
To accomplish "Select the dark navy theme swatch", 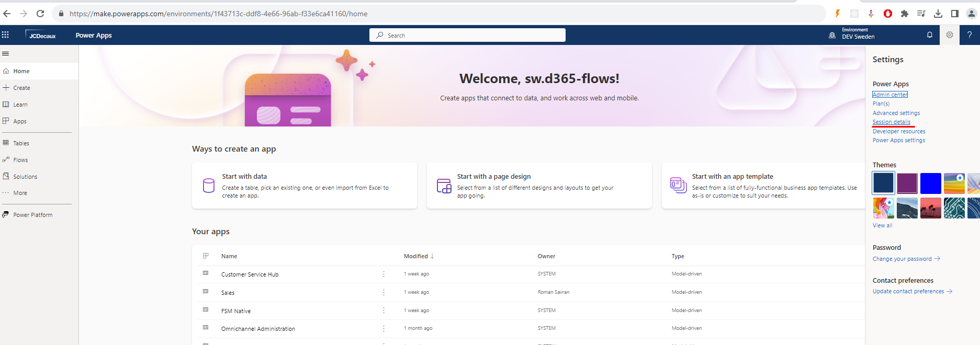I will [x=884, y=183].
